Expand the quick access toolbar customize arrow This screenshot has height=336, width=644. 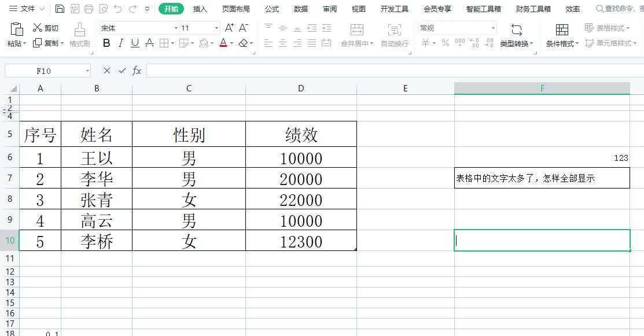click(x=148, y=9)
